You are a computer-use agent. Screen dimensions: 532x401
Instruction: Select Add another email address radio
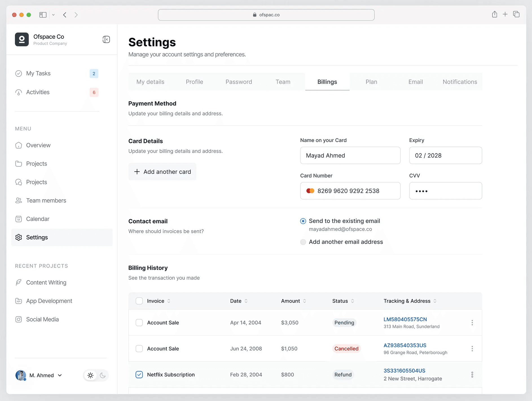(x=303, y=242)
